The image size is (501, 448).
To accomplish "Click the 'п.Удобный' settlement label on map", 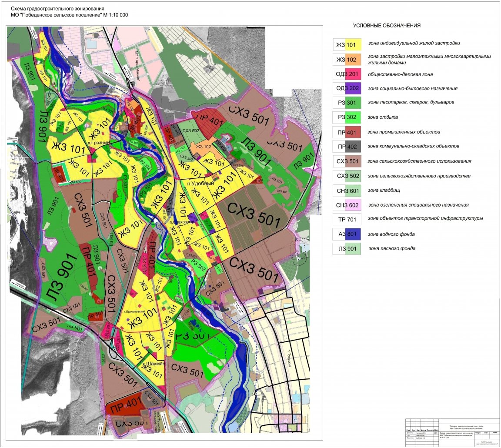I will point(200,184).
